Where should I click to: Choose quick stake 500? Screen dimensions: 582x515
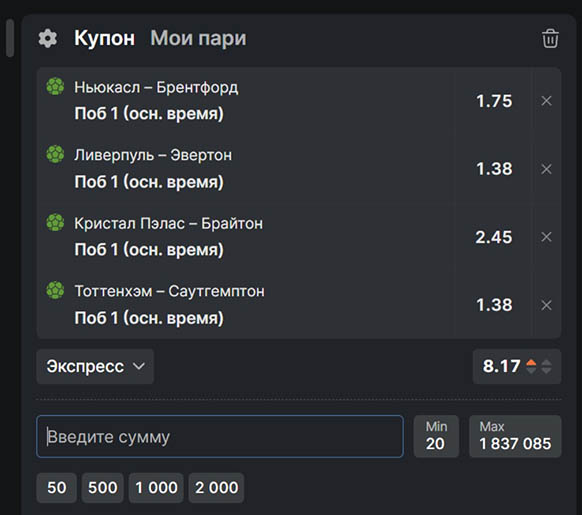(102, 488)
